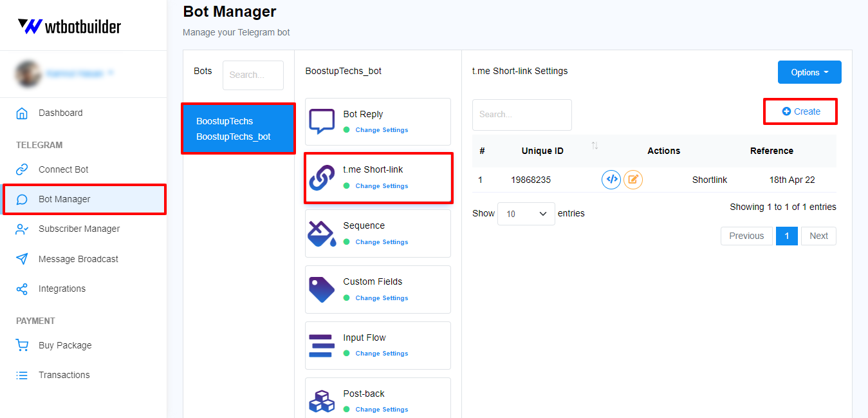The height and width of the screenshot is (418, 868).
Task: Click the Dashboard home icon
Action: 22,113
